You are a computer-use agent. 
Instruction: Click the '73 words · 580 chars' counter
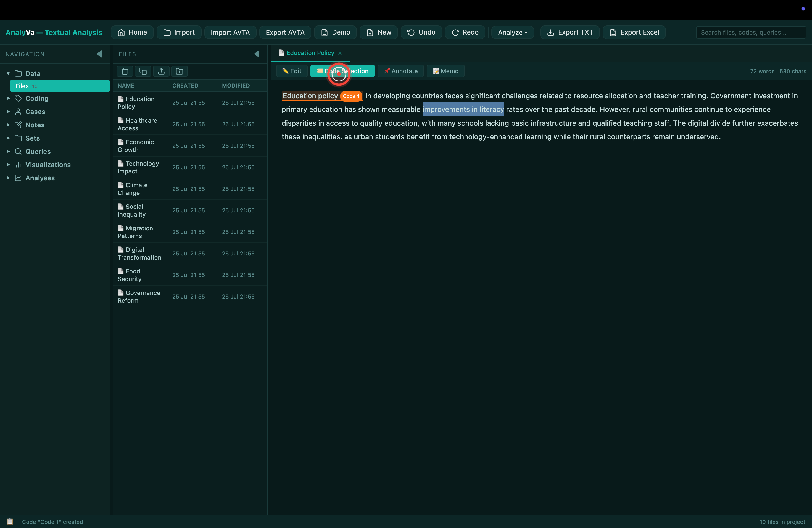coord(778,71)
